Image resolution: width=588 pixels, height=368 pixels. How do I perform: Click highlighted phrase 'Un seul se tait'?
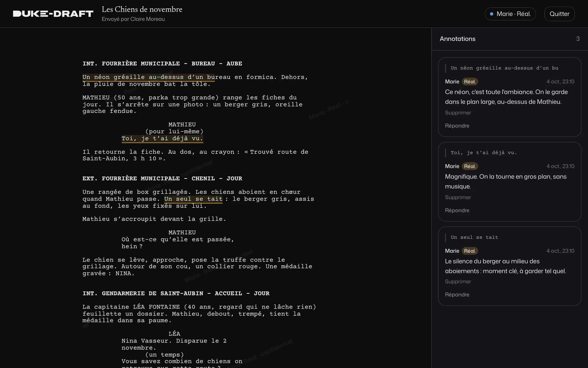coord(193,199)
